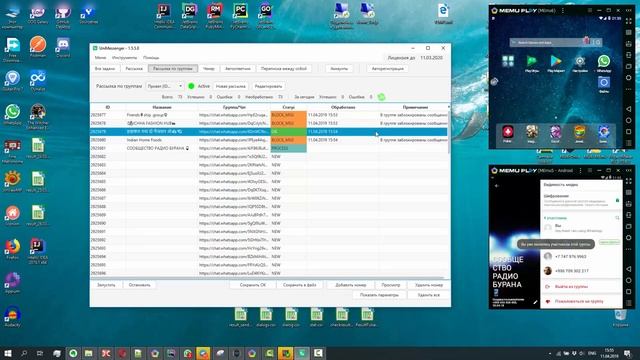Open WhatsApp in the top MEmu window

coord(604,62)
